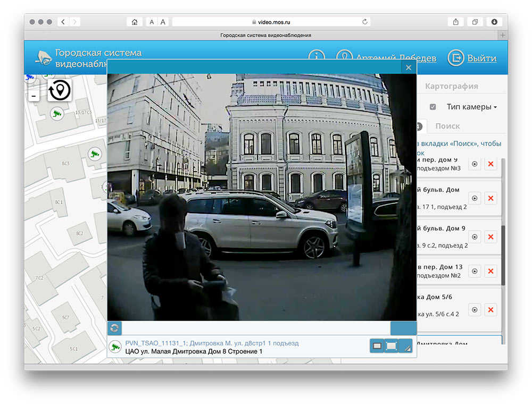This screenshot has height=405, width=532.
Task: Click the video.mos.ru address bar
Action: [271, 22]
